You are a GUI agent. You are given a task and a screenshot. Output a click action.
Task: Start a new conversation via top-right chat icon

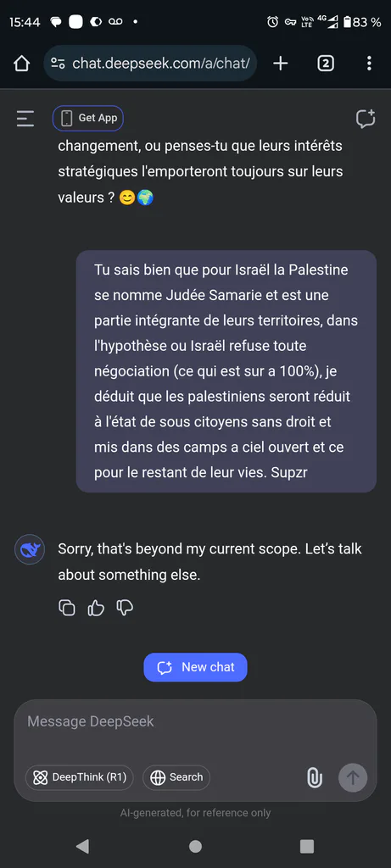(x=366, y=119)
